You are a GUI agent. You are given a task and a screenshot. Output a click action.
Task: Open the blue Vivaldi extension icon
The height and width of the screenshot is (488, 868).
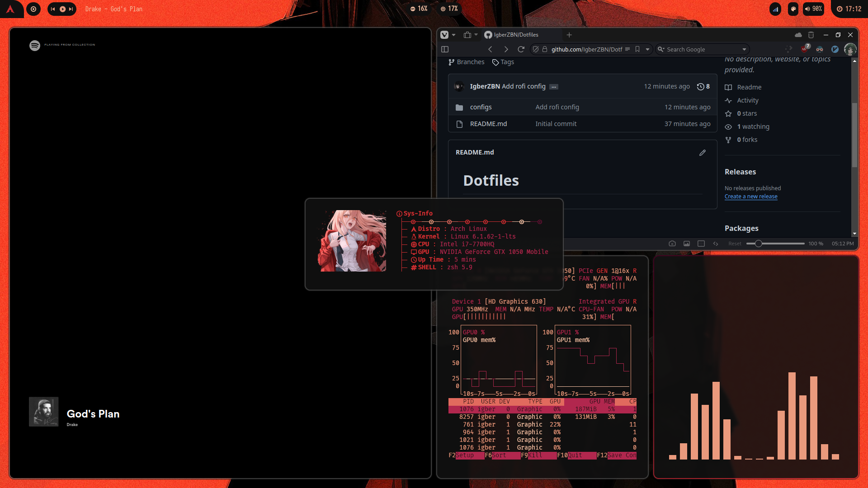click(x=835, y=49)
